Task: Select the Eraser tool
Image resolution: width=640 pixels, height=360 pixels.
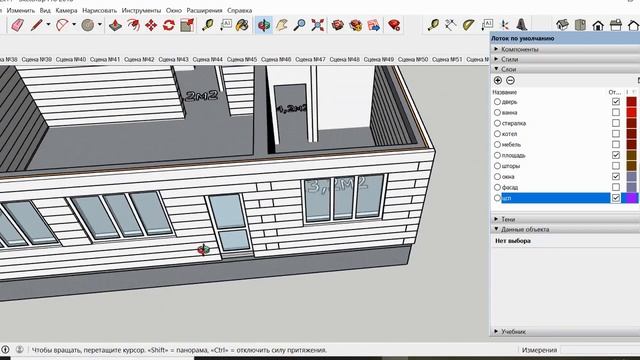Action: coord(17,25)
